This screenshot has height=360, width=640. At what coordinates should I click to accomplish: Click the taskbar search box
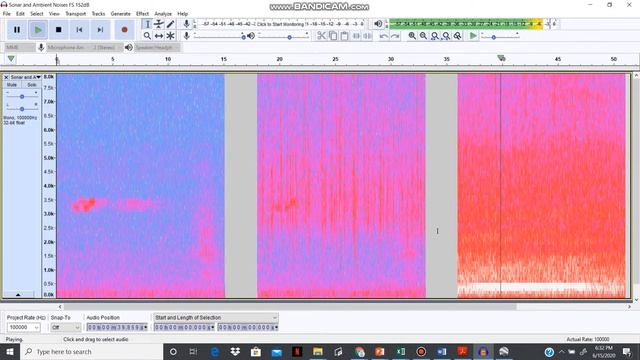pos(91,351)
